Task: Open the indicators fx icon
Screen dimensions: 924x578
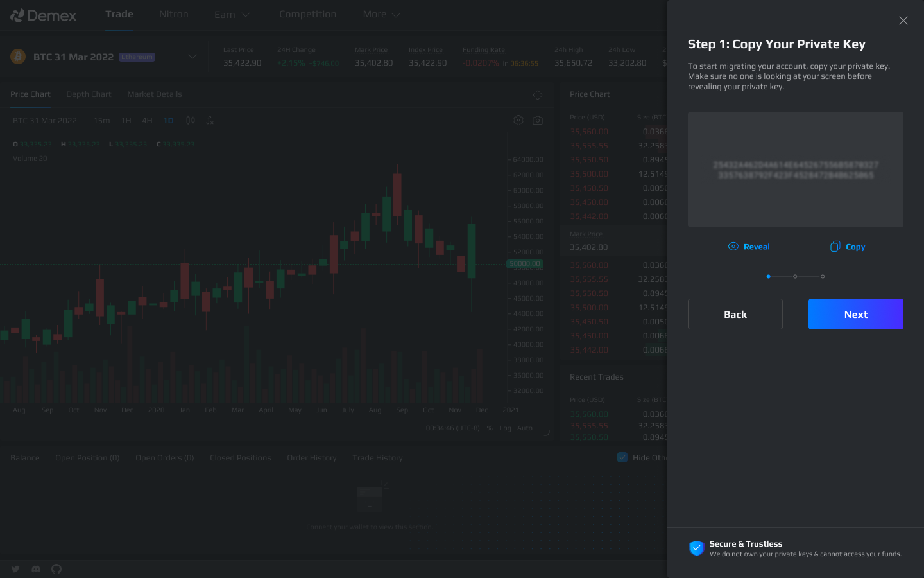Action: (210, 120)
